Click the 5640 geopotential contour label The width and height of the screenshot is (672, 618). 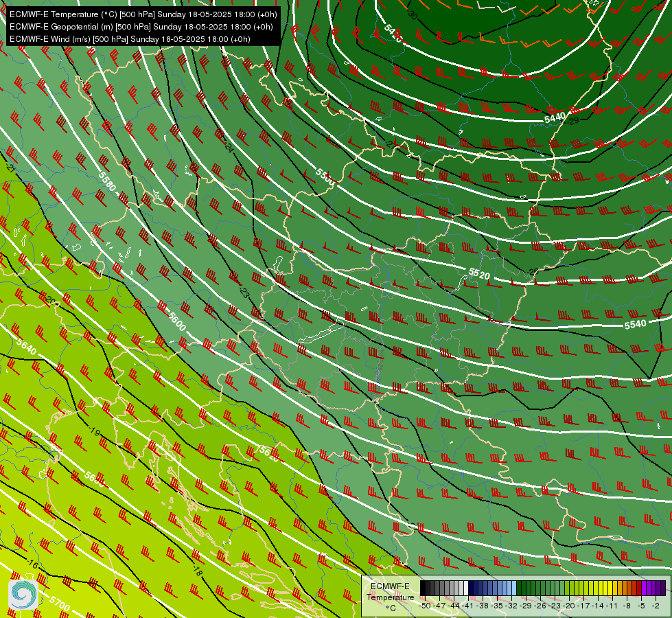[x=27, y=347]
